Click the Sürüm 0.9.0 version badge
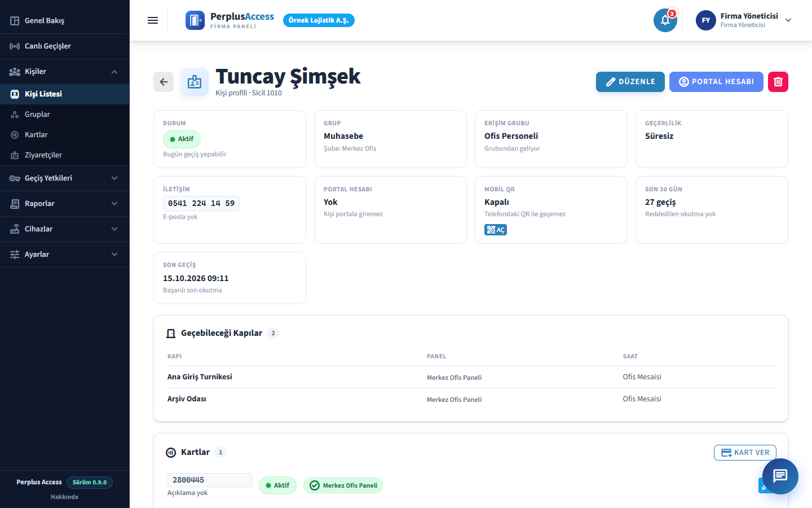The height and width of the screenshot is (508, 812). coord(90,483)
